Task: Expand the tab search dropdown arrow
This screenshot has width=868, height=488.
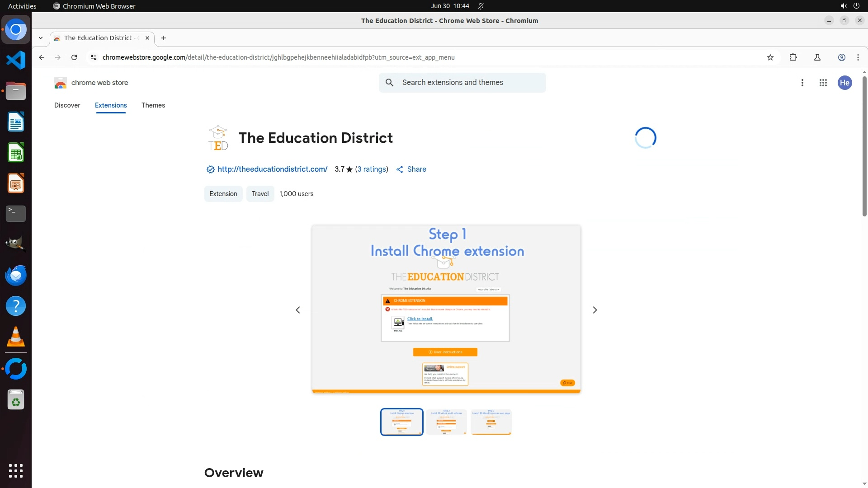Action: (41, 38)
